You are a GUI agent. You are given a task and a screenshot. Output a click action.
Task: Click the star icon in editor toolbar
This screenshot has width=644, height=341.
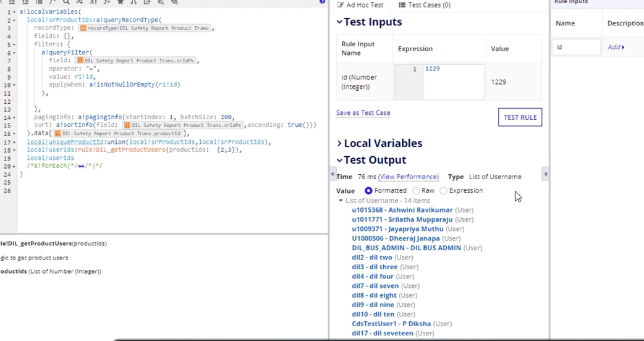[x=121, y=2]
